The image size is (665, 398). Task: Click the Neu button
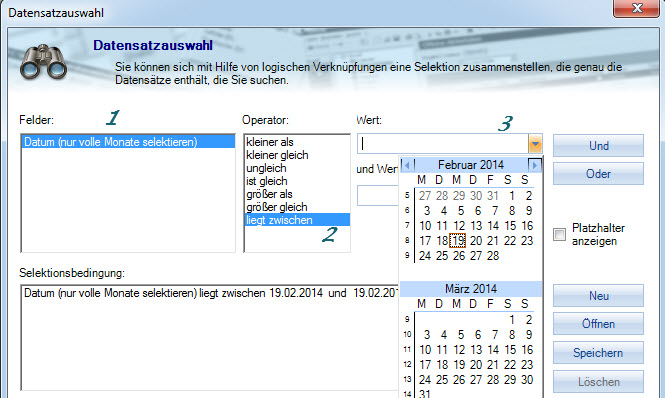(598, 296)
